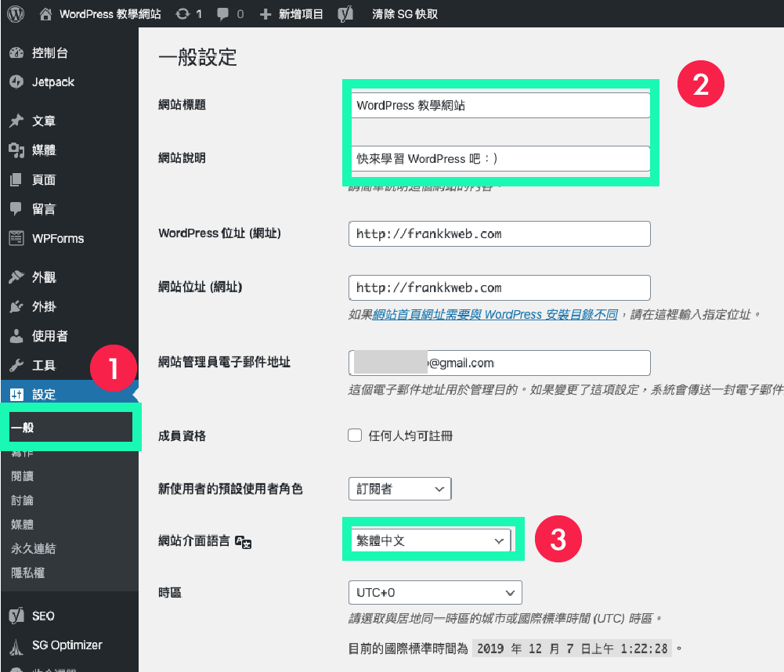Open Jetpack menu item
This screenshot has height=672, width=784.
coord(53,82)
